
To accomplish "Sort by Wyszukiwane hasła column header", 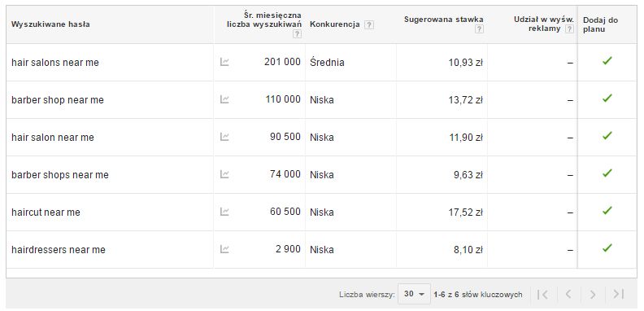I will [50, 24].
